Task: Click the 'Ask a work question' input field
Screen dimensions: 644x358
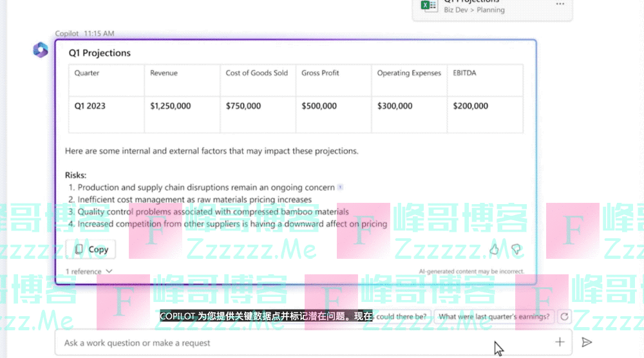Action: coord(290,343)
